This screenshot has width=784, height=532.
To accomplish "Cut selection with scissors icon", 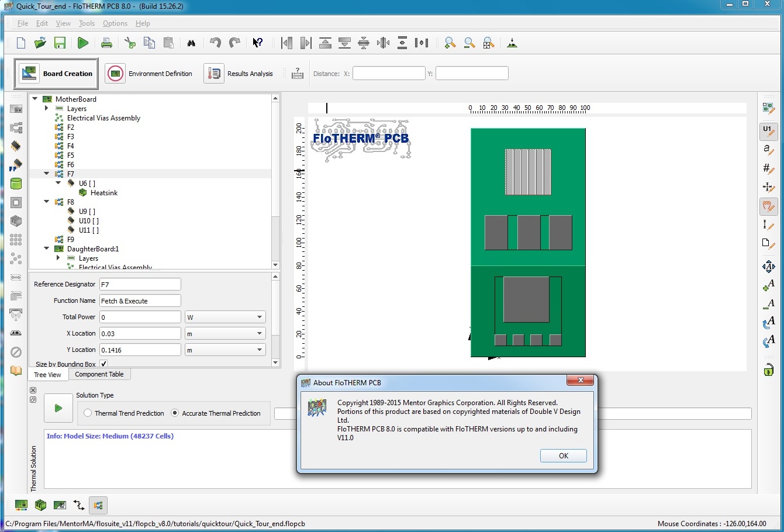I will 130,43.
